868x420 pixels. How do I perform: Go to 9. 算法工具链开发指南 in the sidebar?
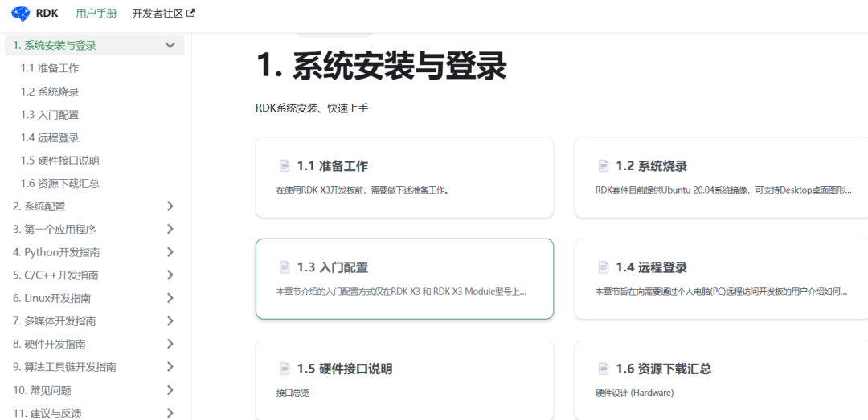[x=65, y=367]
